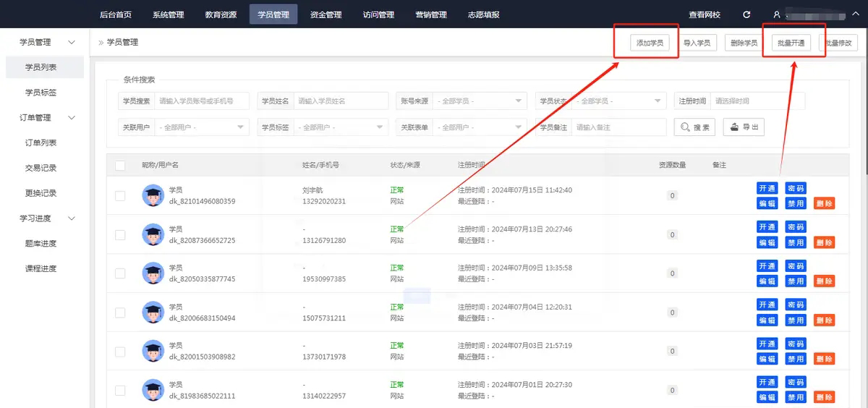
Task: Delete the student with phone 13126791280
Action: pos(824,242)
